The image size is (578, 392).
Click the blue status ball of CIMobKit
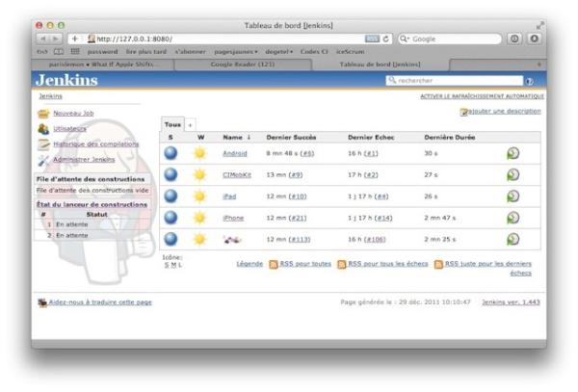[171, 174]
